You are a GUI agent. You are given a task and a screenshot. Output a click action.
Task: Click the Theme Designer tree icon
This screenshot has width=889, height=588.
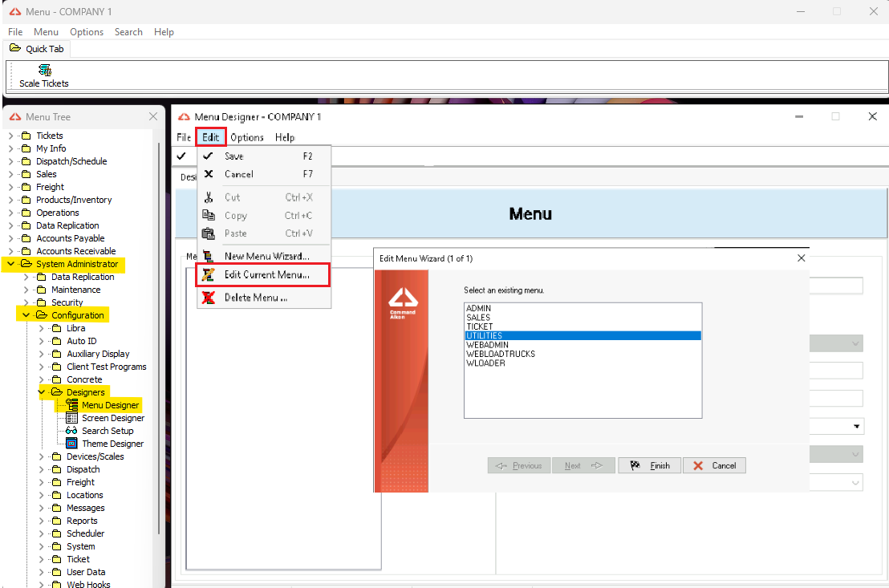click(x=72, y=444)
